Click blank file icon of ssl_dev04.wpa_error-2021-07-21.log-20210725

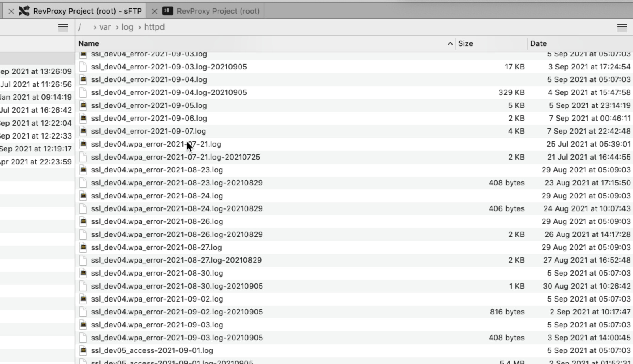pos(83,157)
